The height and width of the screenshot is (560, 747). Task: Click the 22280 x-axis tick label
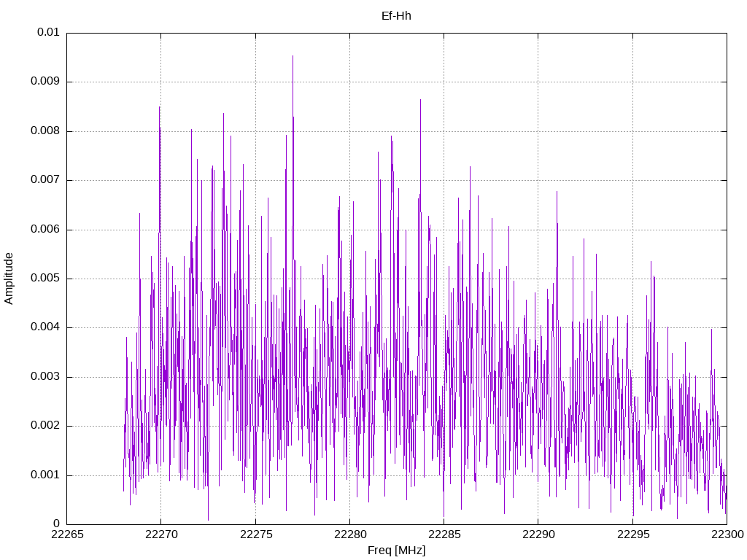click(x=350, y=534)
